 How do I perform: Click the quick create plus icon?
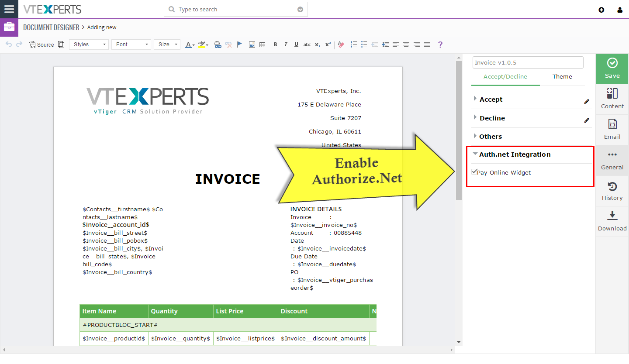tap(601, 10)
